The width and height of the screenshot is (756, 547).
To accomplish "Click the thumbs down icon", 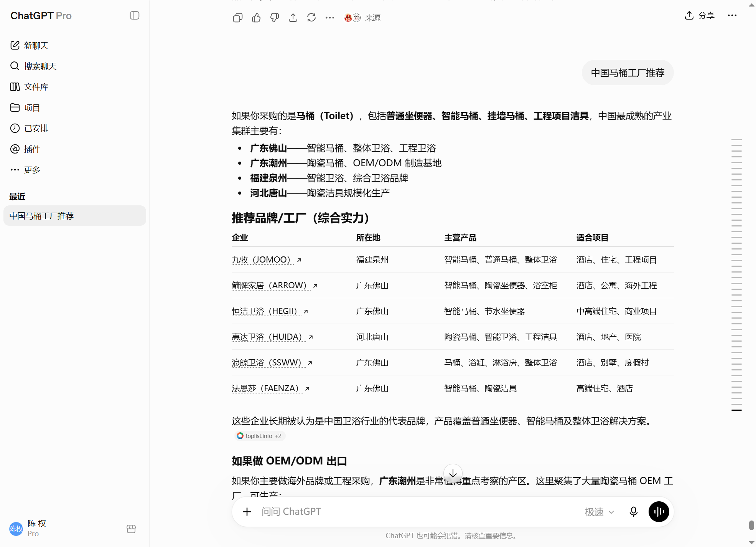I will pos(275,18).
